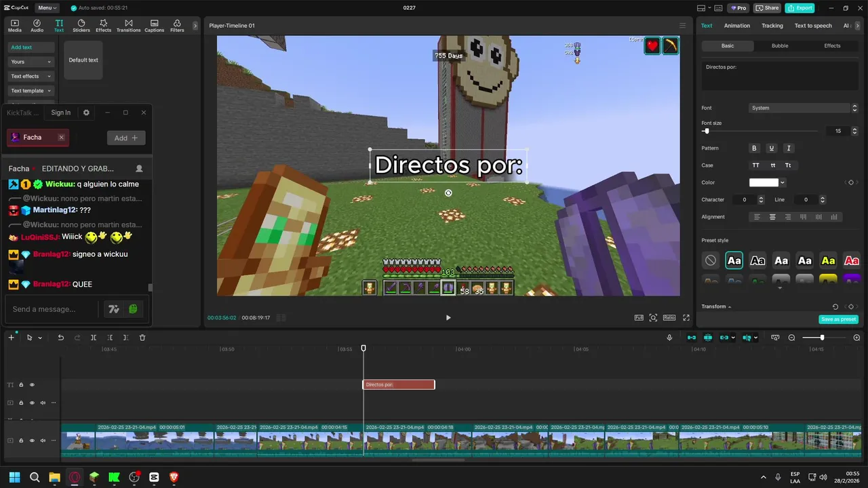Viewport: 868px width, 488px height.
Task: Open the Captions panel icon
Action: pyautogui.click(x=154, y=26)
